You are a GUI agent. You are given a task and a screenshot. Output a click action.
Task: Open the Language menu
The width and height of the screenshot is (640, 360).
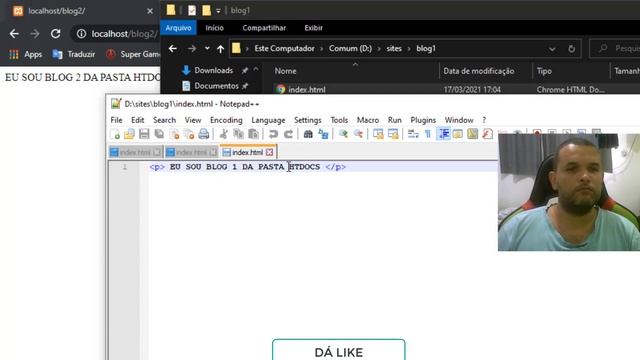coord(268,120)
